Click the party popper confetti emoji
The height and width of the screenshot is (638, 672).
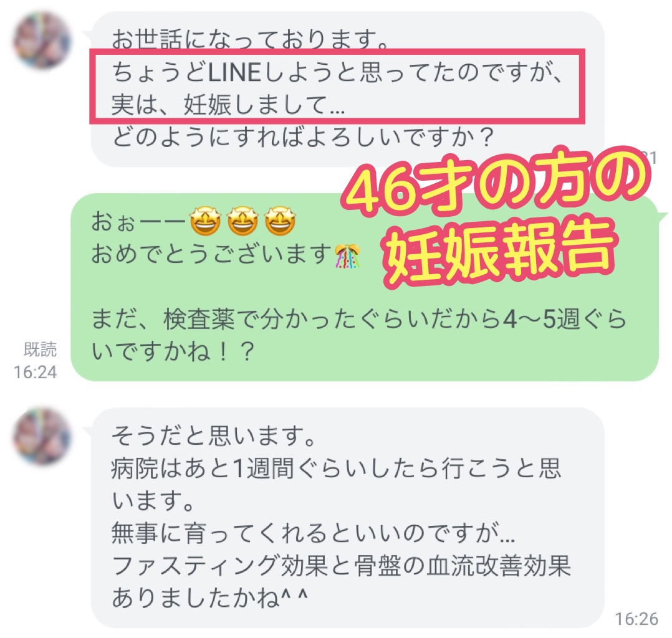348,256
